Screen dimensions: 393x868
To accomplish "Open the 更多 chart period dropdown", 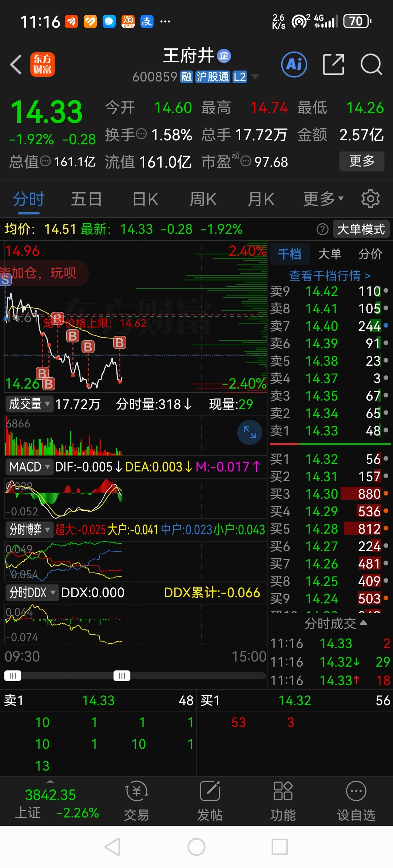I will [x=323, y=198].
